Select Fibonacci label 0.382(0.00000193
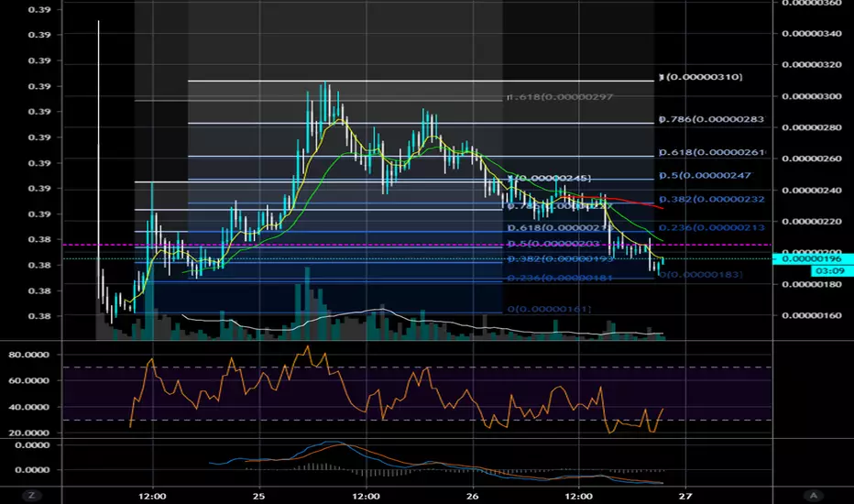This screenshot has width=854, height=504. [x=560, y=258]
